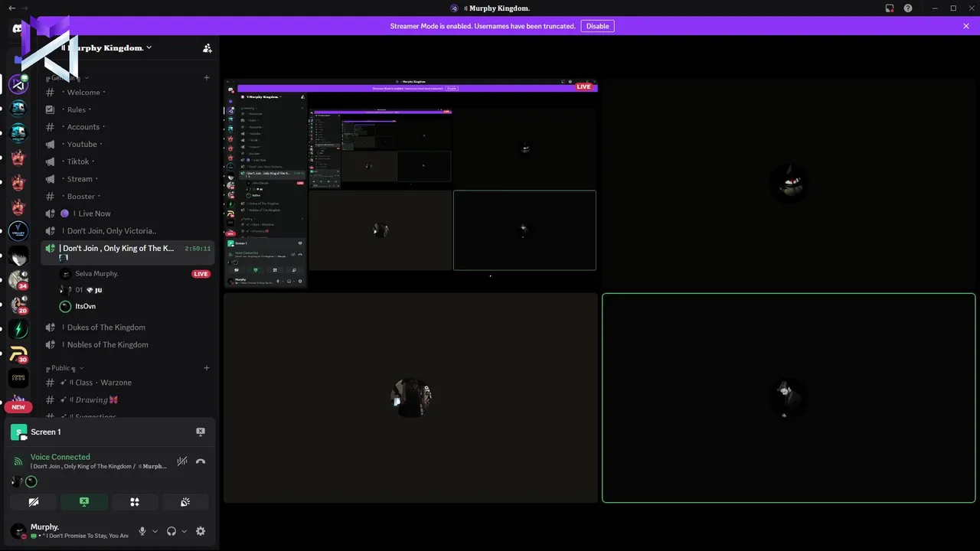Toggle the camera on
The height and width of the screenshot is (551, 980).
34,502
